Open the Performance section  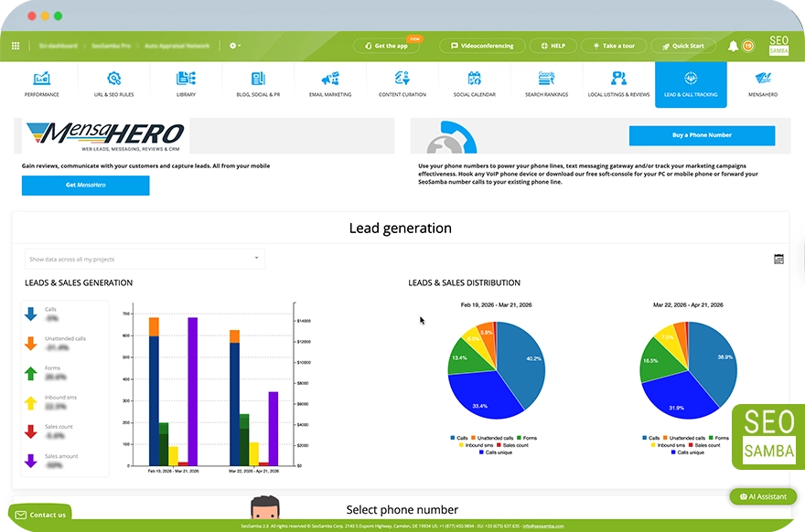(41, 85)
